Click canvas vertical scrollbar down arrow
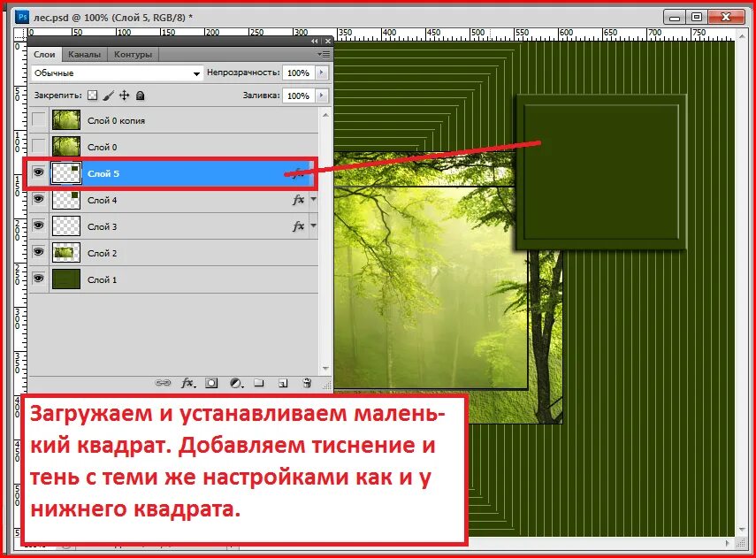Screen dimensions: 756x558 pyautogui.click(x=742, y=530)
